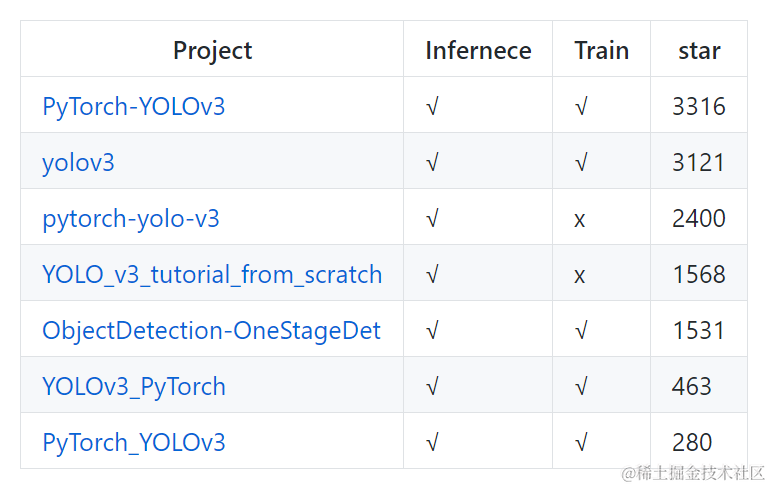This screenshot has width=771, height=488.
Task: Open the yolov3 project link
Action: click(x=78, y=162)
